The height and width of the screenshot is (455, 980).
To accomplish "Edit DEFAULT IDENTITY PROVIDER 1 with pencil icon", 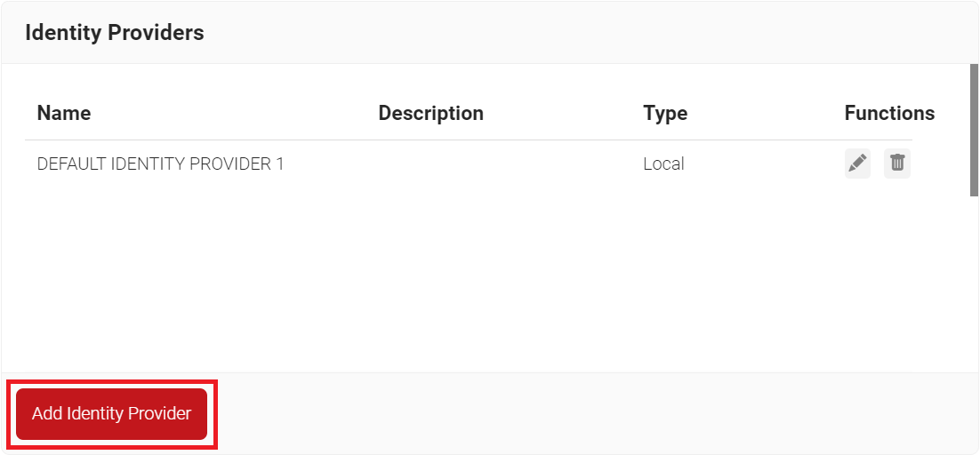I will click(857, 164).
